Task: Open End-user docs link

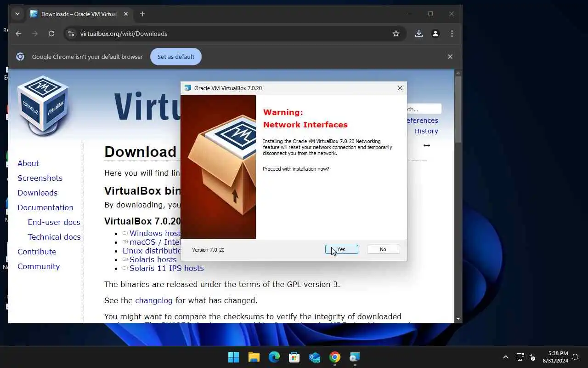Action: tap(54, 222)
